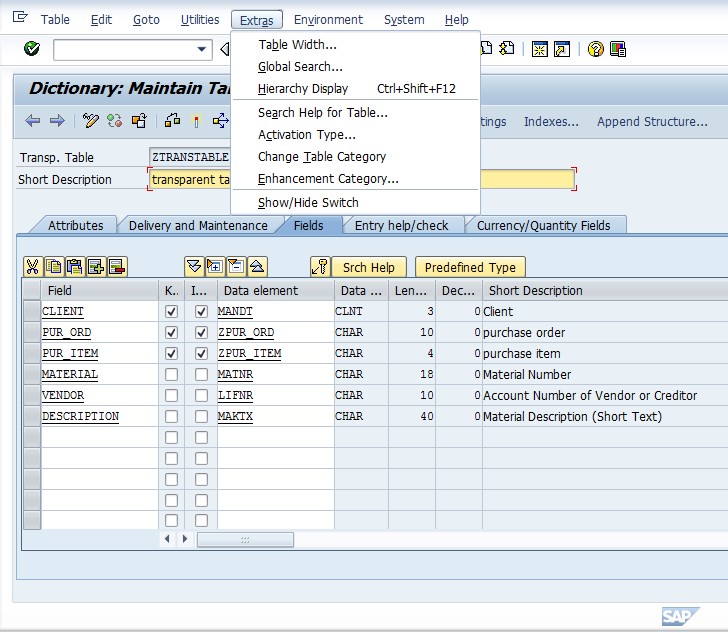Click the create new session icon
This screenshot has height=633, width=728.
[x=540, y=49]
